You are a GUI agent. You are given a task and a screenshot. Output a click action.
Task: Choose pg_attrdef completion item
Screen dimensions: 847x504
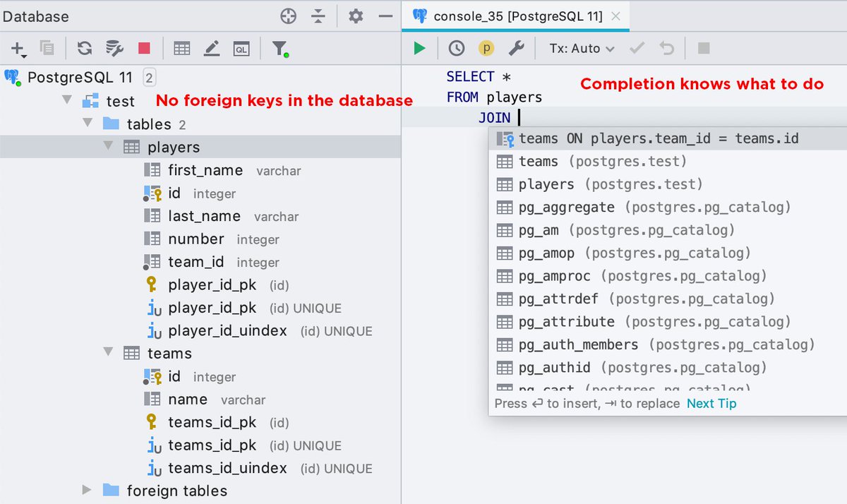[668, 299]
